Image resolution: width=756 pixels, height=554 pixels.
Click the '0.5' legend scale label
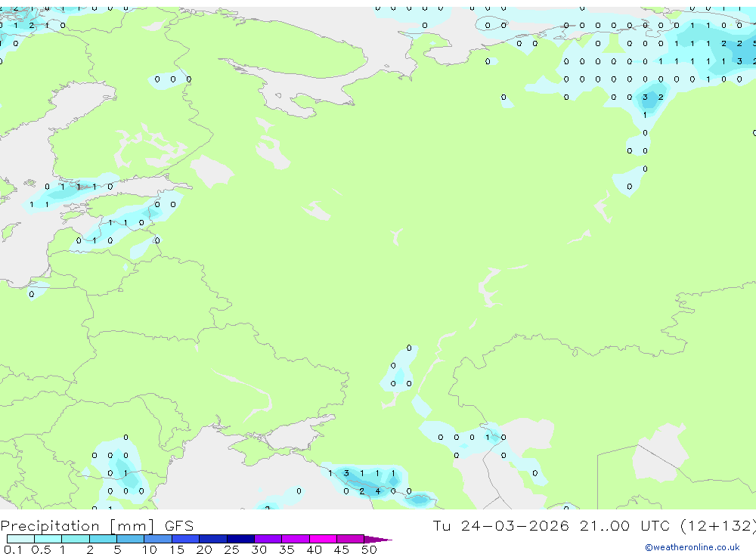click(41, 549)
